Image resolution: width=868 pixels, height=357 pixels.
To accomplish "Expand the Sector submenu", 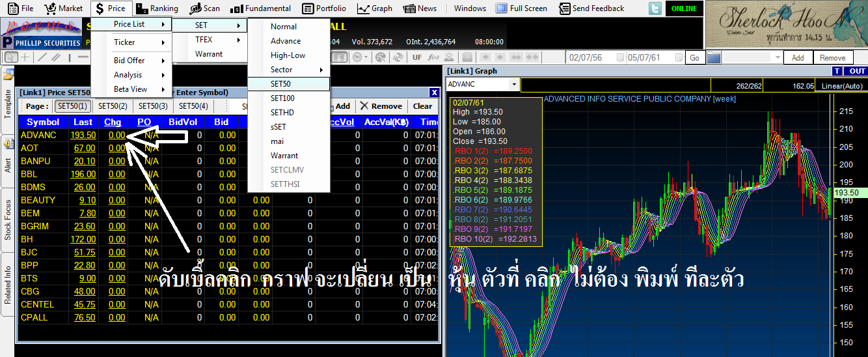I will click(289, 70).
